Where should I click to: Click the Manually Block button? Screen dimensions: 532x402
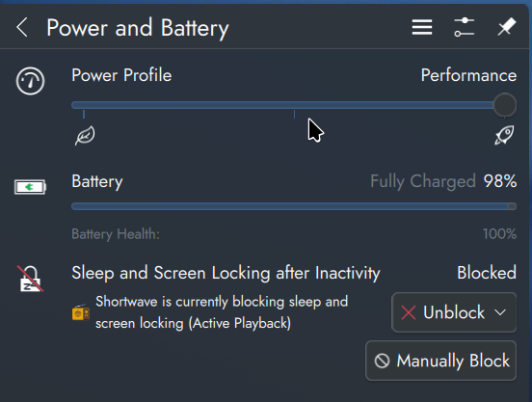coord(441,361)
